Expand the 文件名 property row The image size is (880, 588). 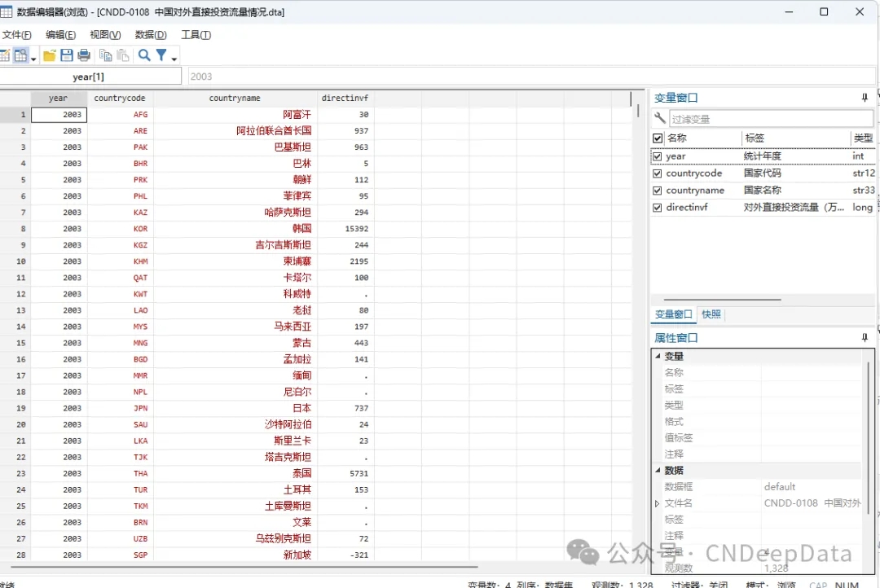click(658, 503)
